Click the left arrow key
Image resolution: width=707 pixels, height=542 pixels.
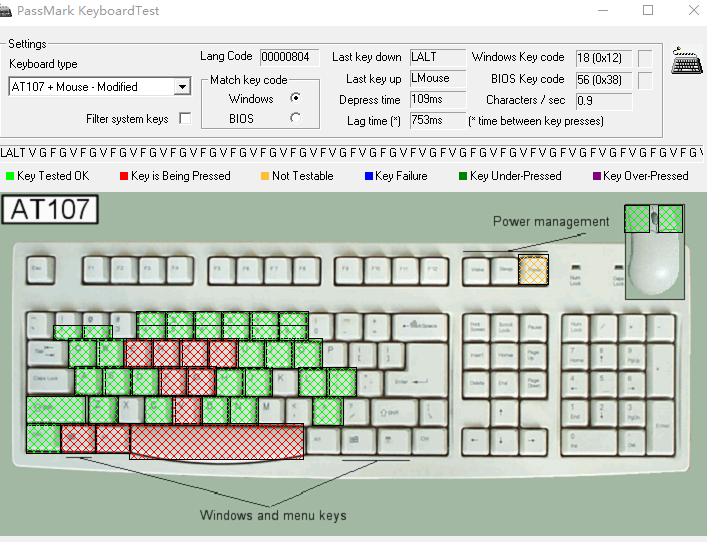pyautogui.click(x=474, y=441)
